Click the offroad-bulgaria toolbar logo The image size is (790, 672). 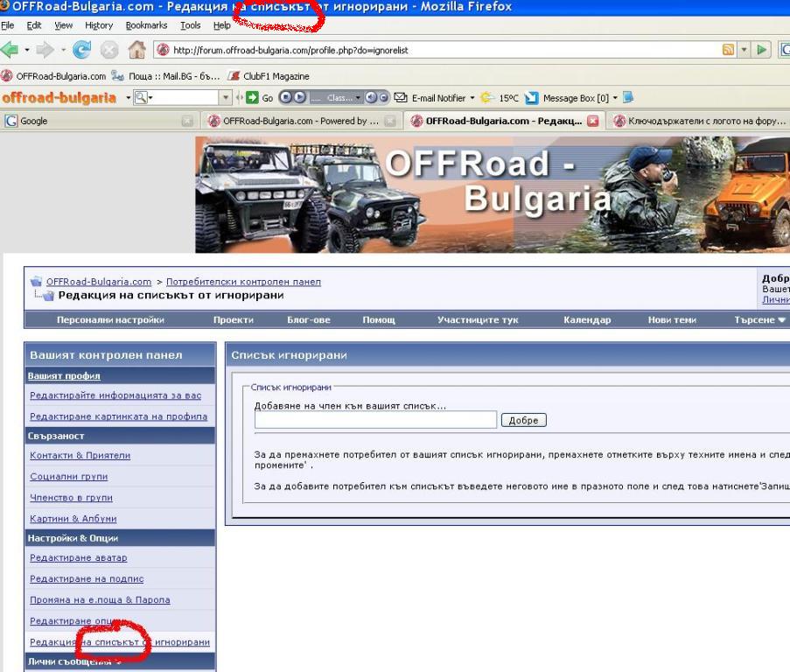coord(59,98)
